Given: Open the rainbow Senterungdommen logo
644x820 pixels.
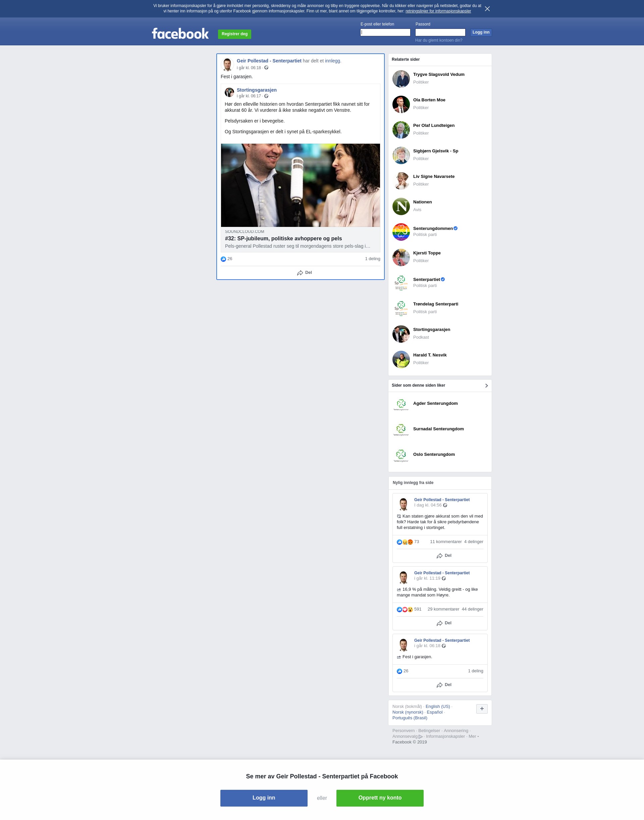Looking at the screenshot, I should pos(401,232).
